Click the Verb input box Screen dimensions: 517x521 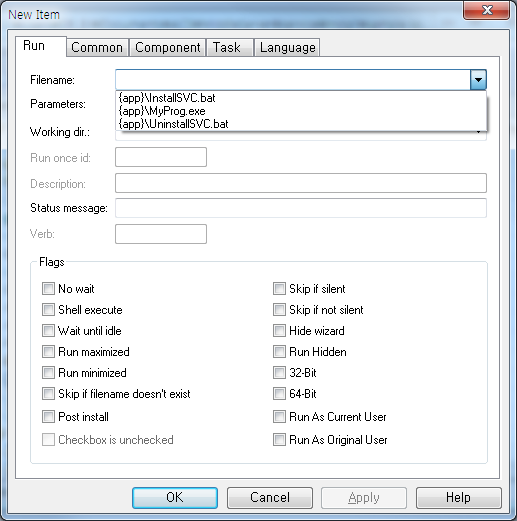161,234
